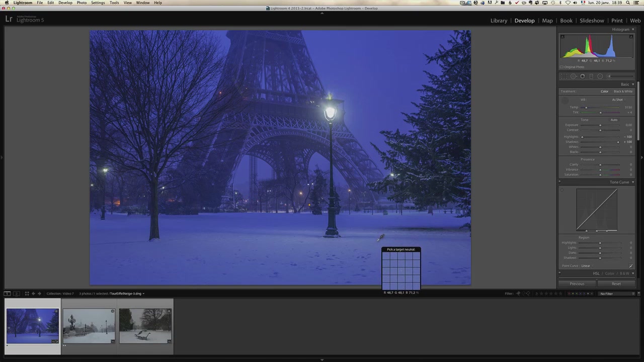Image resolution: width=644 pixels, height=362 pixels.
Task: Open the WB As Shot dropdown
Action: point(619,100)
